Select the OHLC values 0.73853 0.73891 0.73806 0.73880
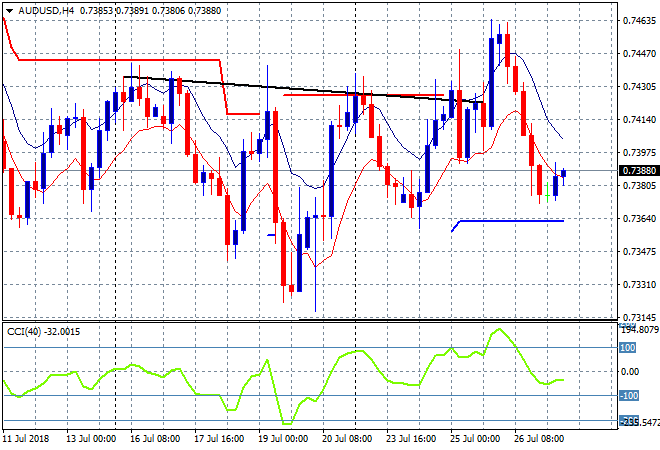This screenshot has width=660, height=450. pyautogui.click(x=150, y=11)
